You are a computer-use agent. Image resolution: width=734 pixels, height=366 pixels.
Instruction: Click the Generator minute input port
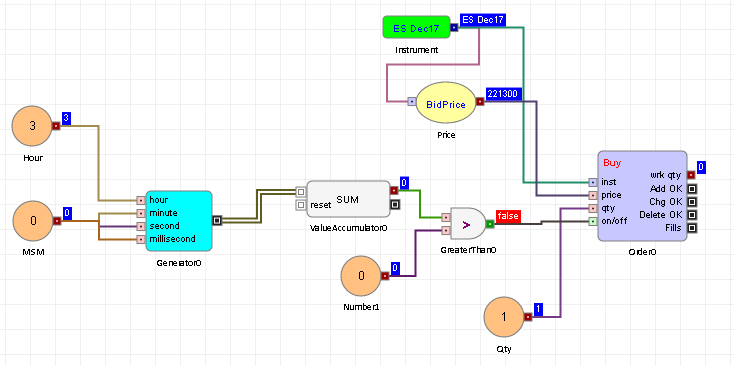tap(141, 213)
